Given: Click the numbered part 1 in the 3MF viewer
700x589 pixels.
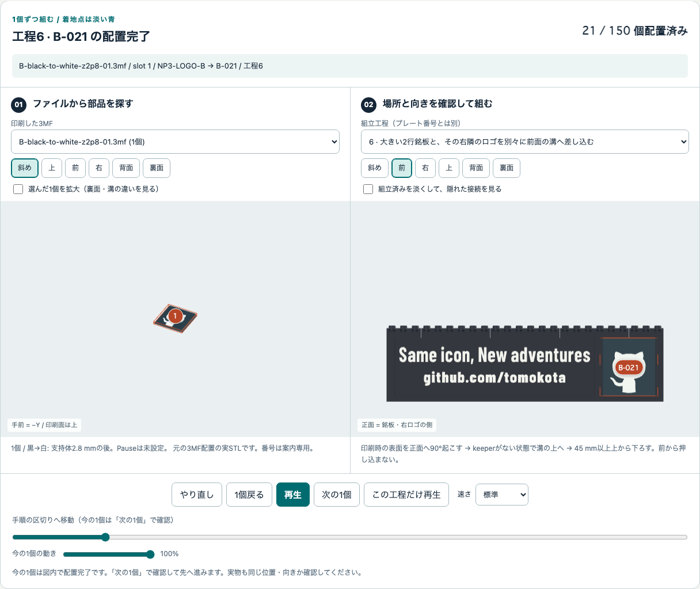Looking at the screenshot, I should (175, 316).
